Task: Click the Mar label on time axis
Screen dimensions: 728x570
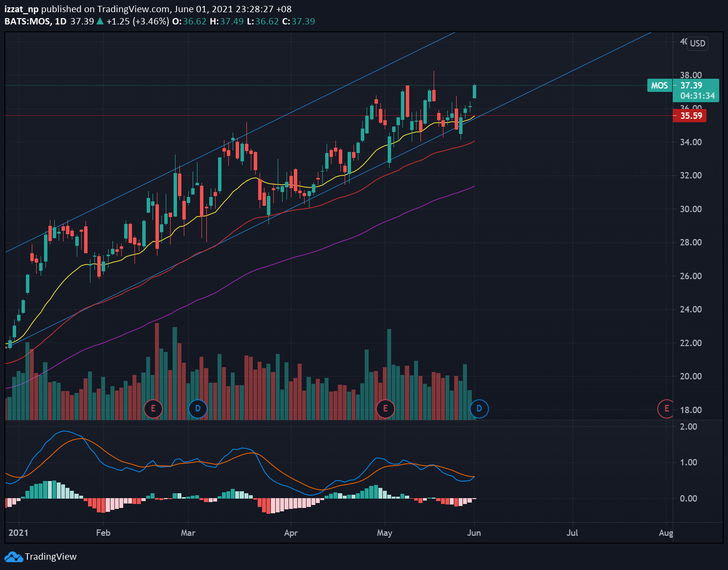Action: (188, 533)
